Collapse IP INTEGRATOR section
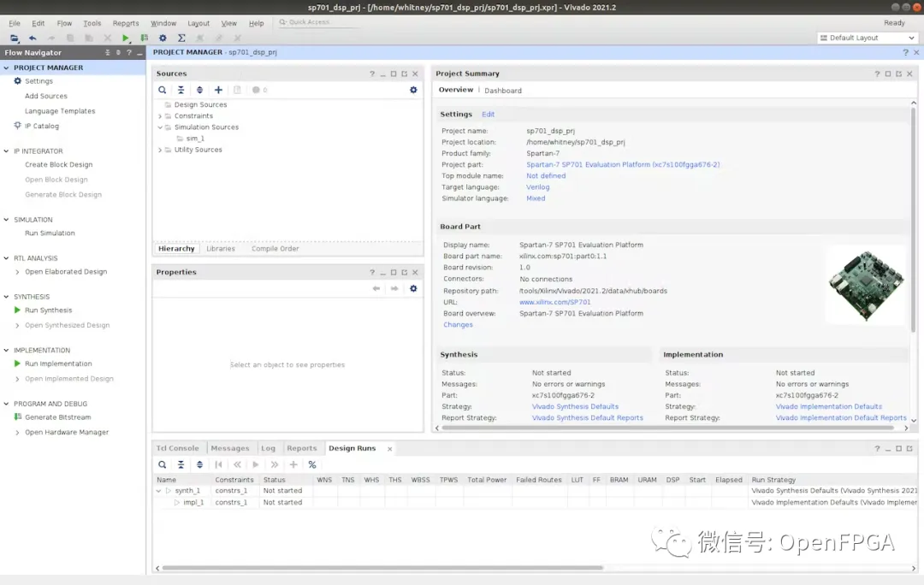Viewport: 924px width, 585px height. tap(7, 151)
